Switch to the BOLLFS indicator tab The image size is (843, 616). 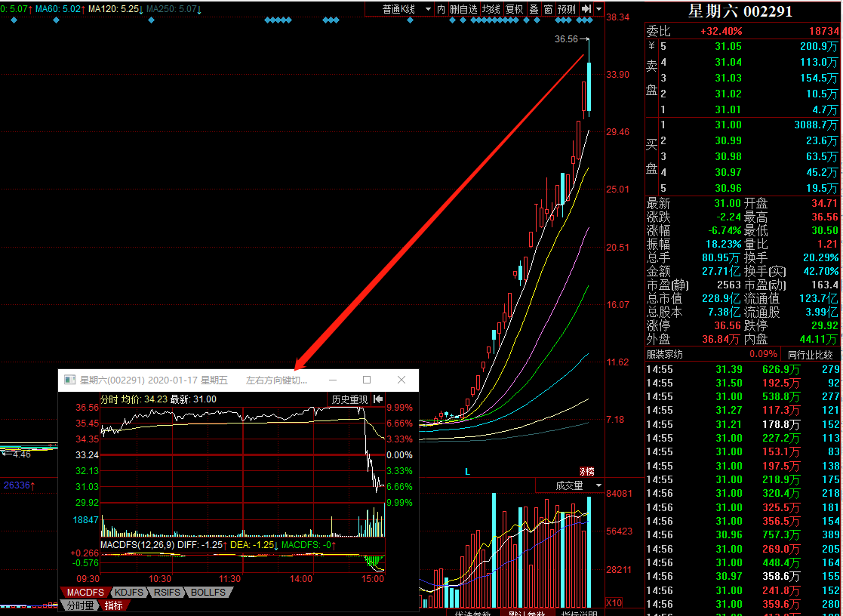tap(208, 593)
